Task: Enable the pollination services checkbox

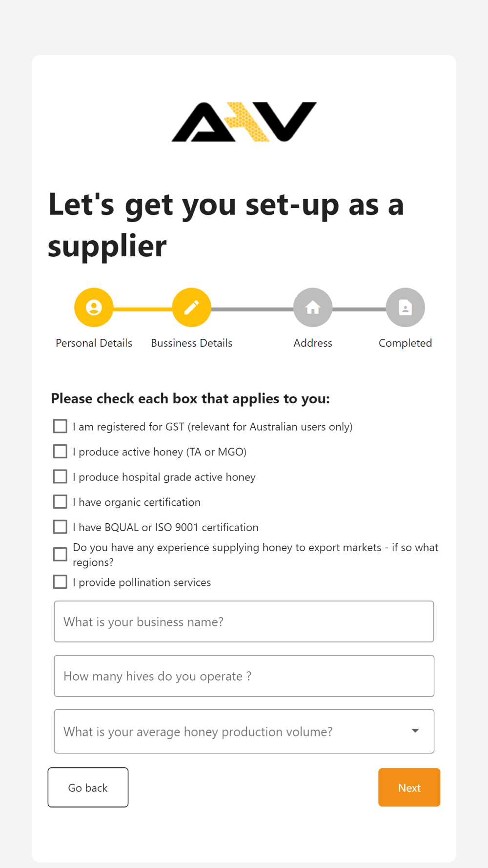Action: point(60,582)
